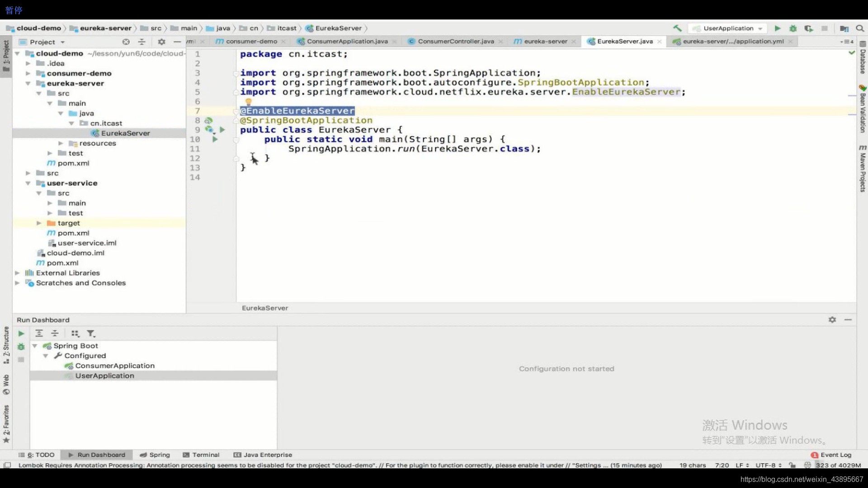Toggle the Run Dashboard tool window button
The width and height of the screenshot is (868, 488).
(97, 455)
